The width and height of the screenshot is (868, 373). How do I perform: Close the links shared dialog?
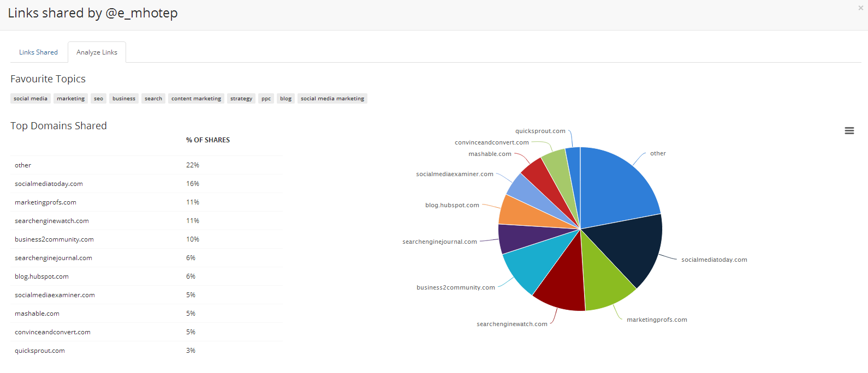tap(860, 8)
